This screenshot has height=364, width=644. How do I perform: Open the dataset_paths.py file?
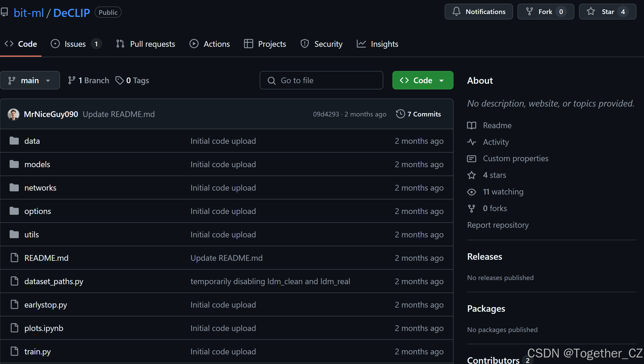click(x=54, y=281)
